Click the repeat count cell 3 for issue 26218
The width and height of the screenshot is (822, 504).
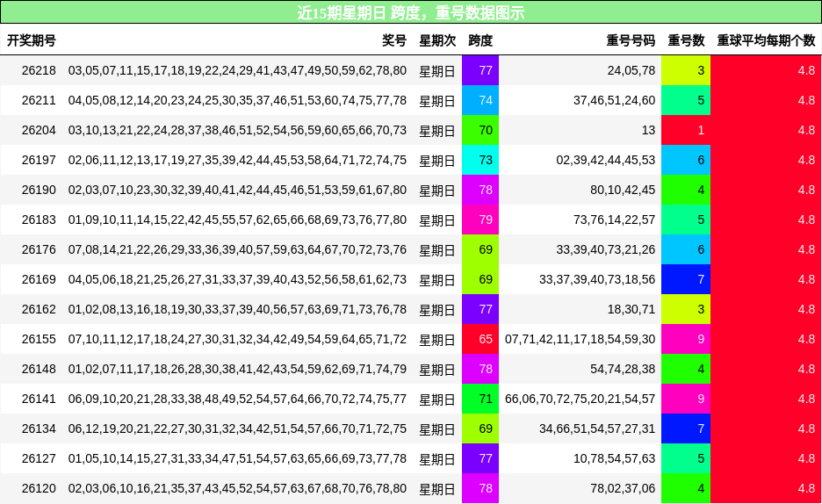point(686,71)
